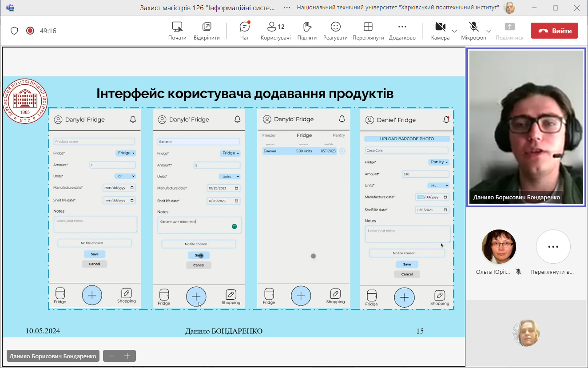Click the red recording indicator

coord(30,31)
